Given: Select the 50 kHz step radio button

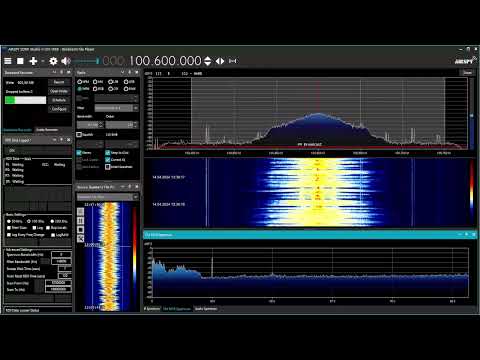Looking at the screenshot, I should (x=9, y=221).
